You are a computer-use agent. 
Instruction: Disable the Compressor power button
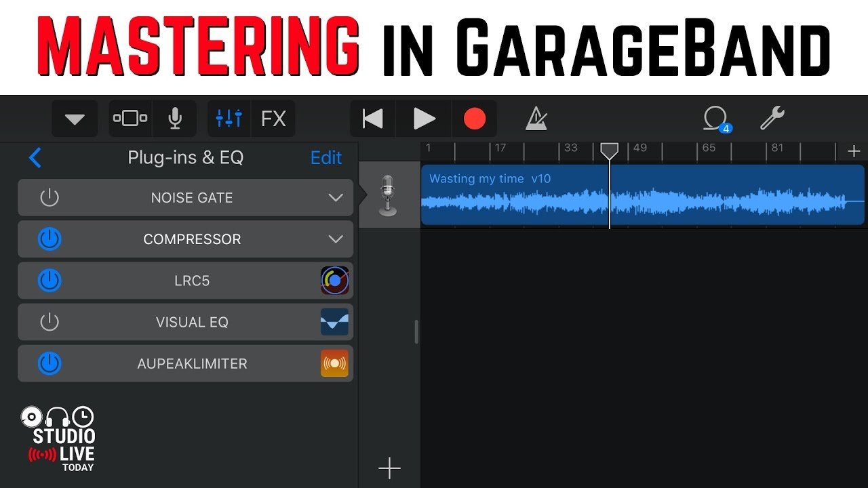click(x=50, y=239)
